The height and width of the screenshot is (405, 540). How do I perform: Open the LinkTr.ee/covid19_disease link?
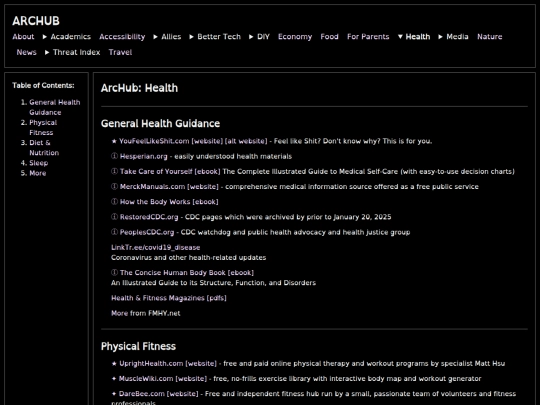click(x=156, y=248)
